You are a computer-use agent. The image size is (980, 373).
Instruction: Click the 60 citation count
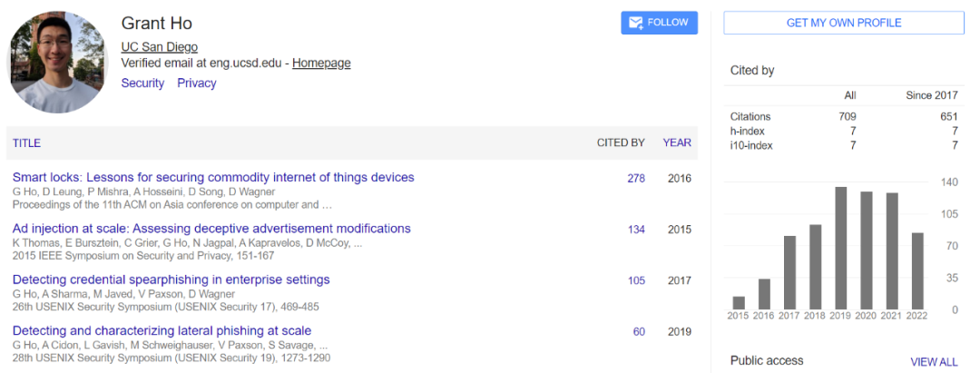pos(639,332)
